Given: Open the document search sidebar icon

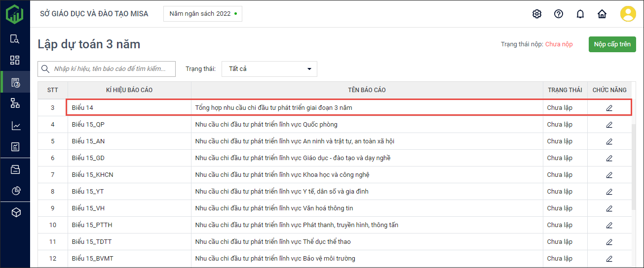Looking at the screenshot, I should [x=15, y=39].
